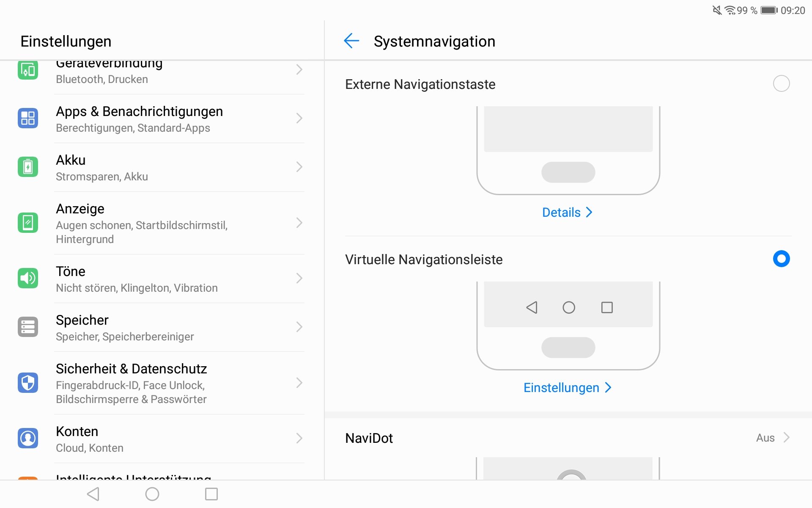Open the blue Einstellungen link

pyautogui.click(x=568, y=387)
